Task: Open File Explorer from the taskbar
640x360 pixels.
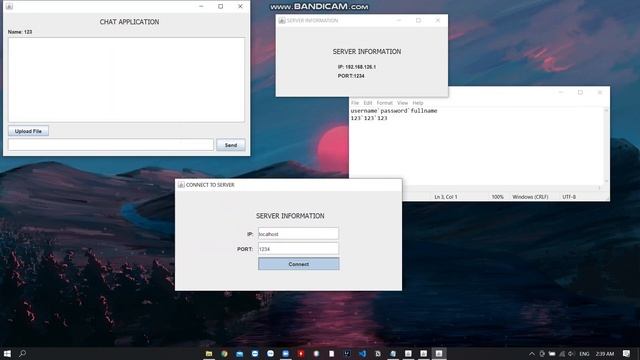Action: tap(209, 353)
